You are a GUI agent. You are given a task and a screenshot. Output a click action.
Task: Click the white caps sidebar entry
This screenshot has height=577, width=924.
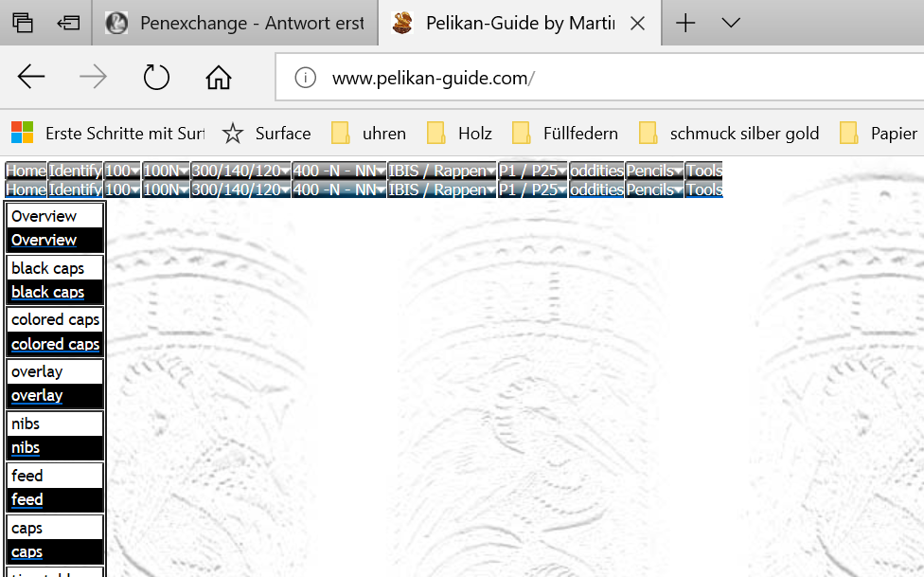pyautogui.click(x=55, y=528)
